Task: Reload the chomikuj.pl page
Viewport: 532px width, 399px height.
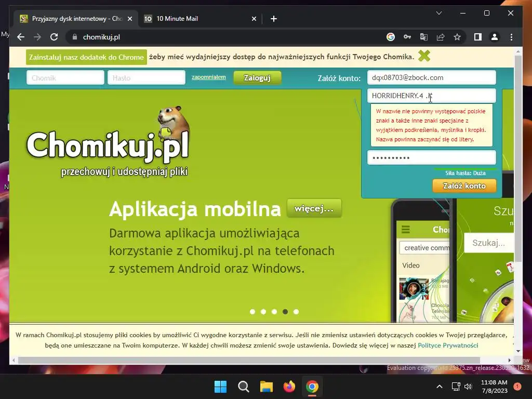Action: coord(54,37)
